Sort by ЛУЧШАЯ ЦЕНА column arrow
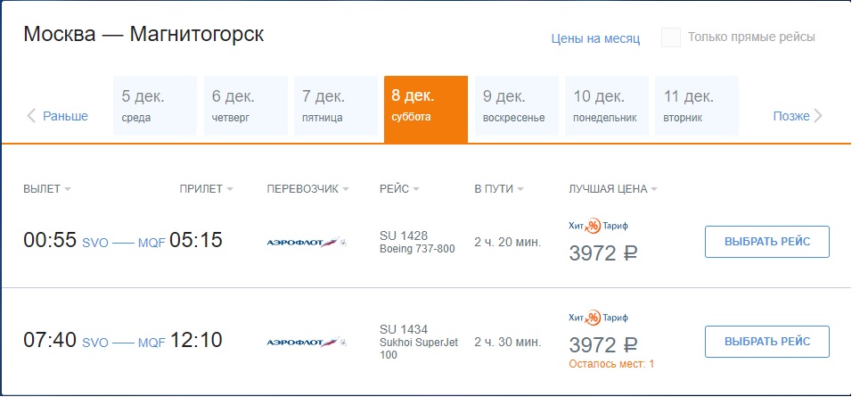 tap(654, 189)
